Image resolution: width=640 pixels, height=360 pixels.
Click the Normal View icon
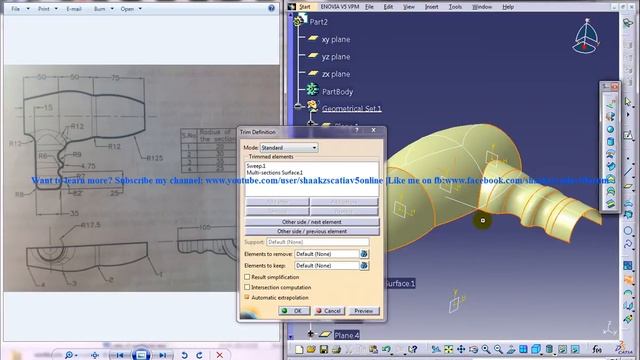511,349
